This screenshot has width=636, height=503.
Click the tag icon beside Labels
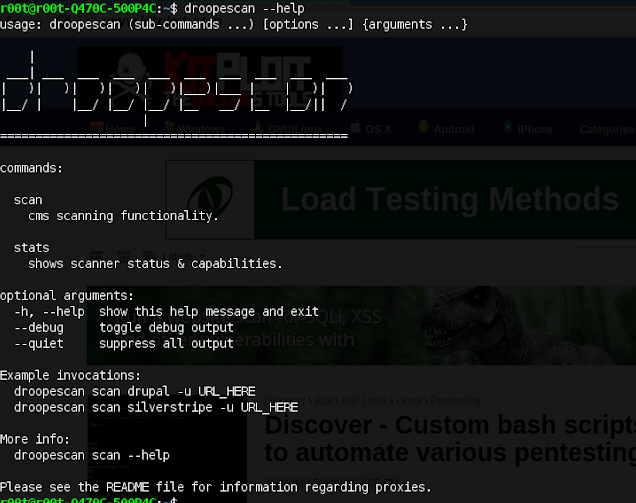(x=149, y=256)
